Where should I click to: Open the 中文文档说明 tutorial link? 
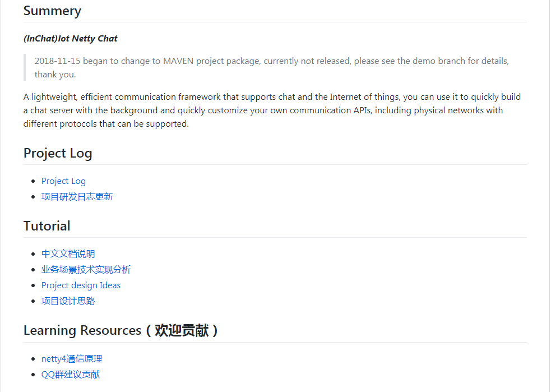point(68,254)
